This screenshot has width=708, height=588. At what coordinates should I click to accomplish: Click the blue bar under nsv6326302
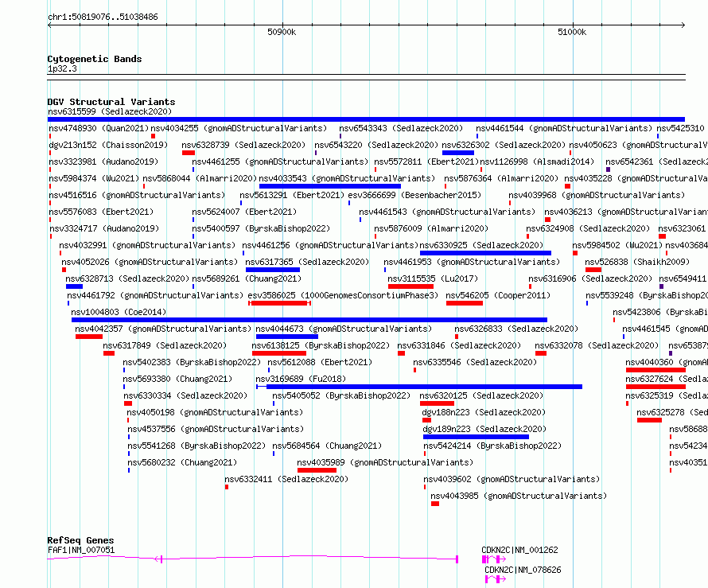click(458, 153)
